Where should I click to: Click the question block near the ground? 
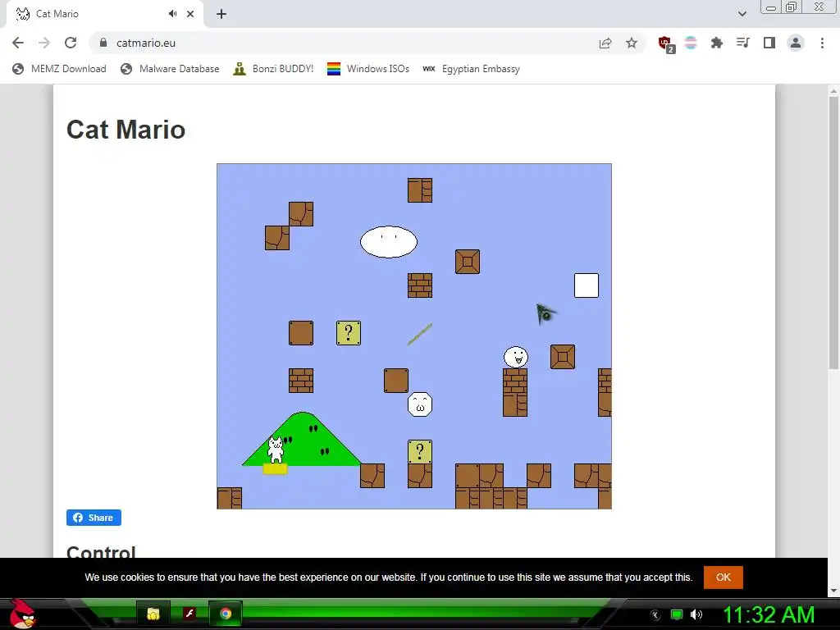pos(420,452)
